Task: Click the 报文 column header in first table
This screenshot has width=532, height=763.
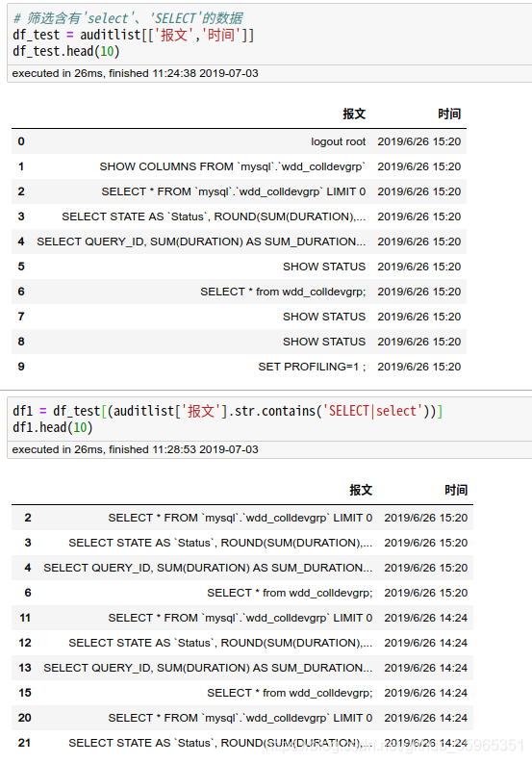Action: 354,114
